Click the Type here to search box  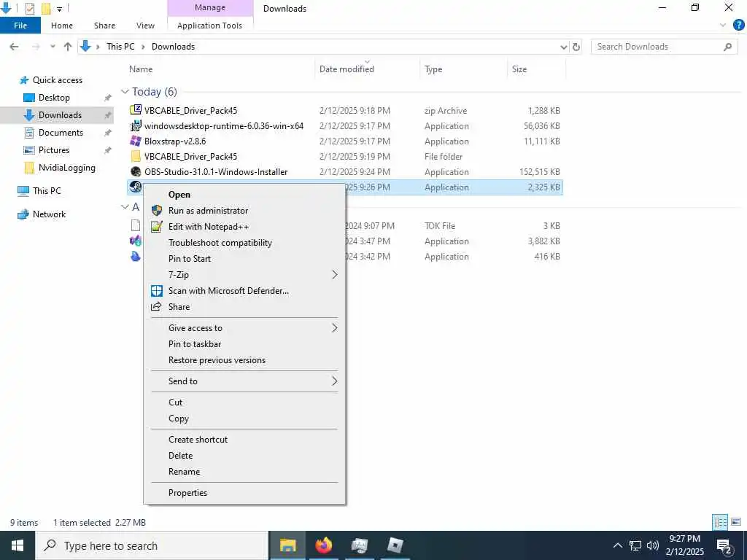pyautogui.click(x=152, y=545)
